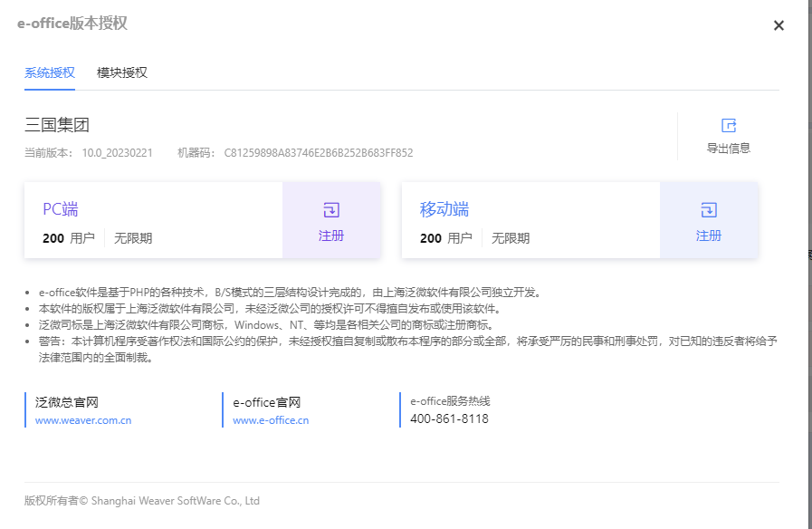
Task: Click the 机器码 label
Action: pyautogui.click(x=196, y=153)
